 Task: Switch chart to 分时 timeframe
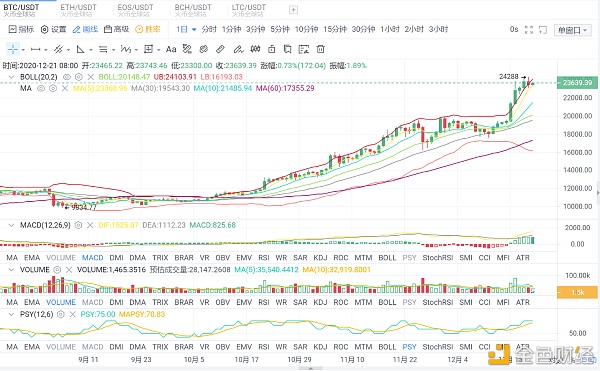209,29
